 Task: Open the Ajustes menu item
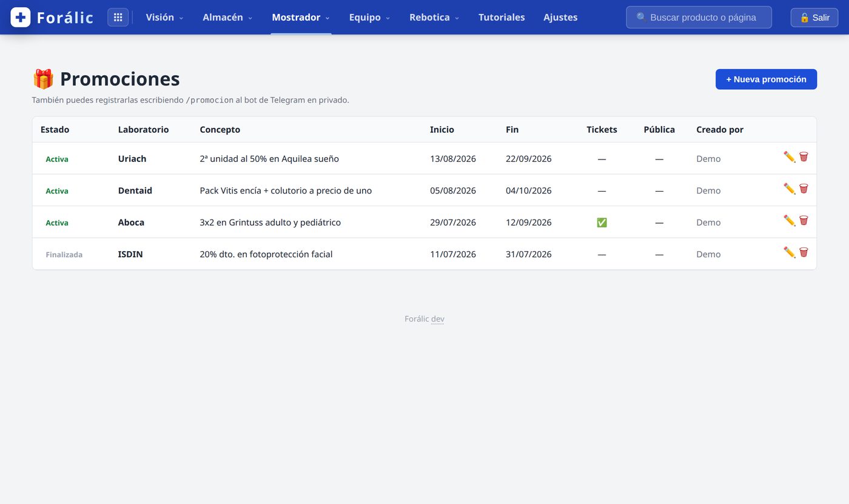560,17
